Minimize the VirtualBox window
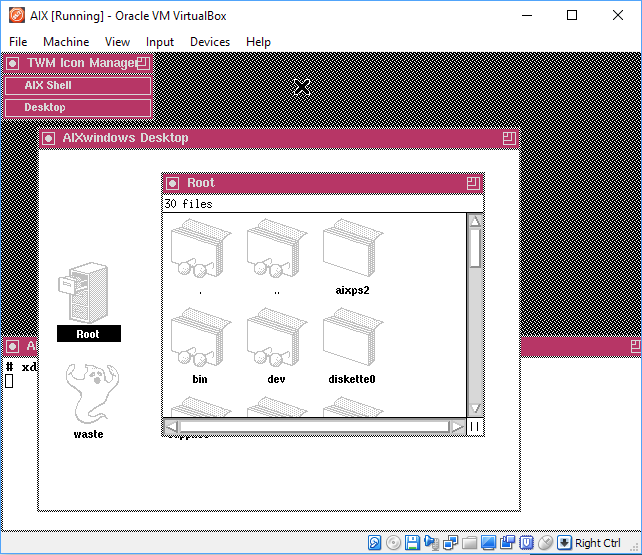The image size is (642, 555). tap(527, 16)
